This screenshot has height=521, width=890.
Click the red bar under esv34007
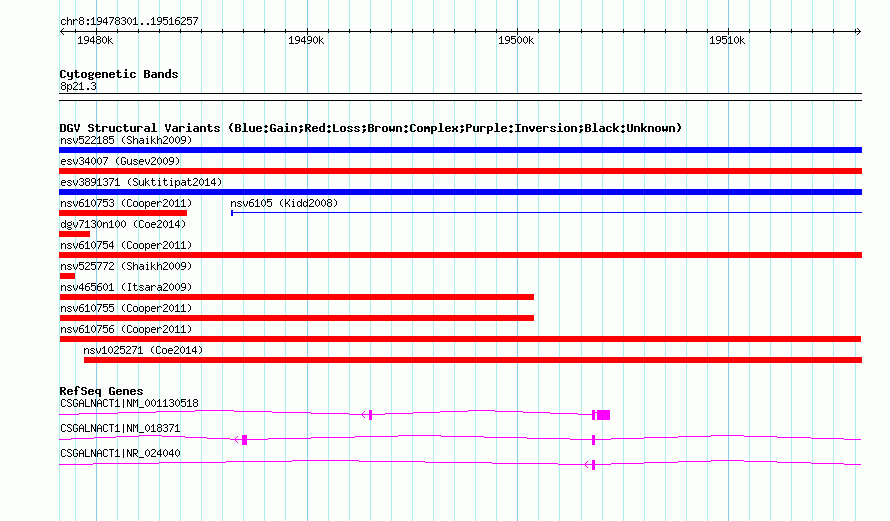click(460, 171)
